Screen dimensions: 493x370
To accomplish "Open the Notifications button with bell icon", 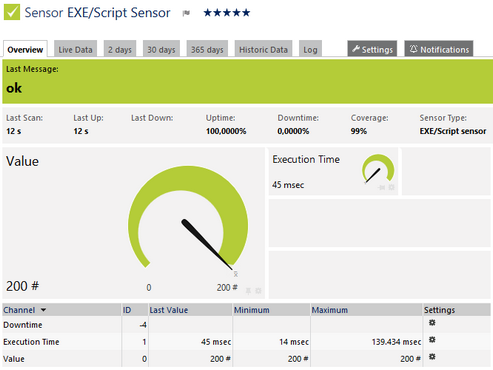I will click(439, 49).
